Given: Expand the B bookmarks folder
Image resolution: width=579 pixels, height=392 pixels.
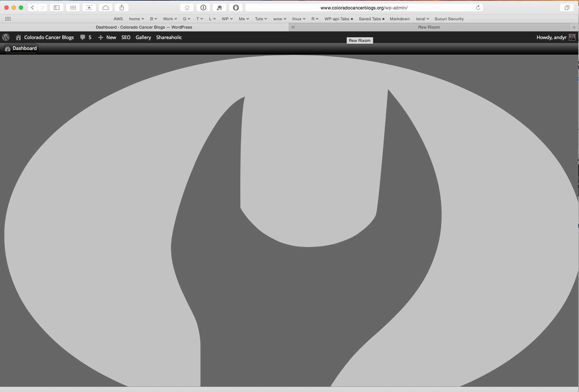Looking at the screenshot, I should (153, 19).
